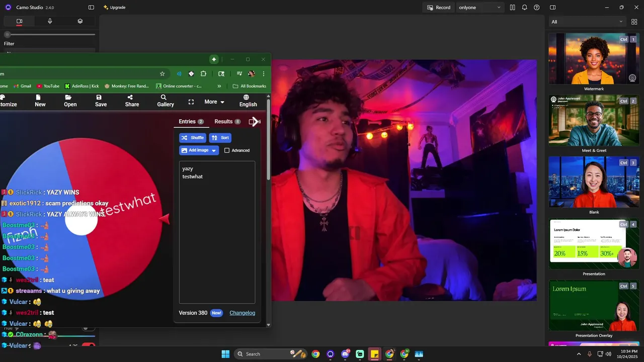The image size is (644, 362).
Task: Click Save in the wheel toolbar
Action: click(101, 101)
